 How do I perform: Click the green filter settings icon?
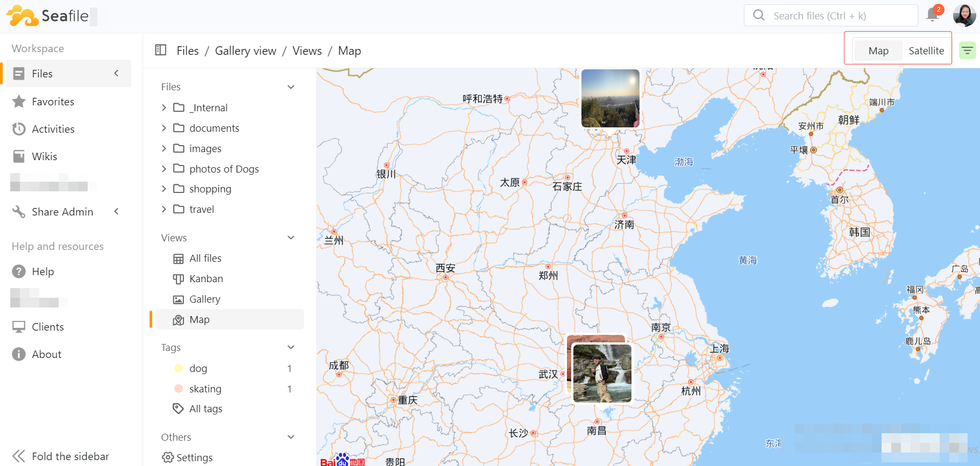(967, 51)
